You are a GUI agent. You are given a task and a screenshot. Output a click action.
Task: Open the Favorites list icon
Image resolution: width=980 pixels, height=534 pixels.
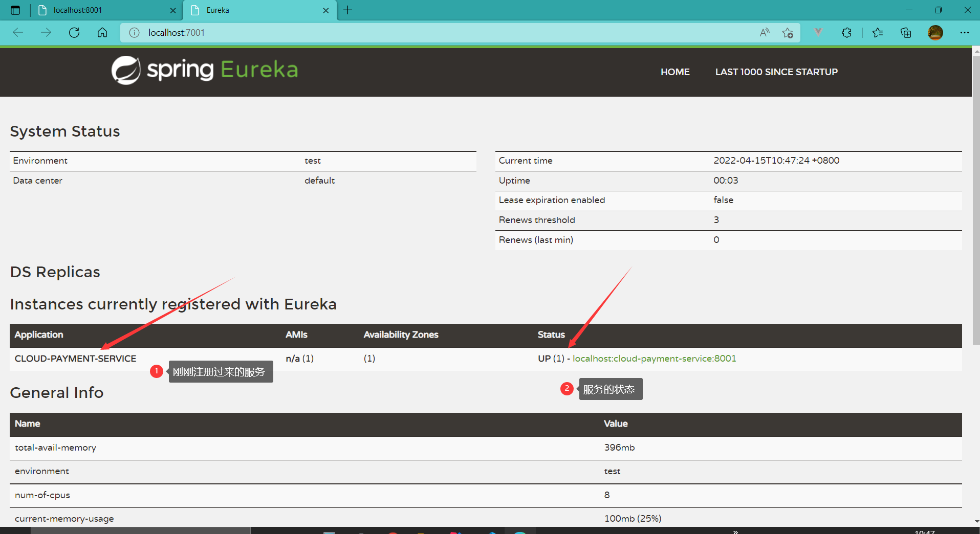pos(878,33)
